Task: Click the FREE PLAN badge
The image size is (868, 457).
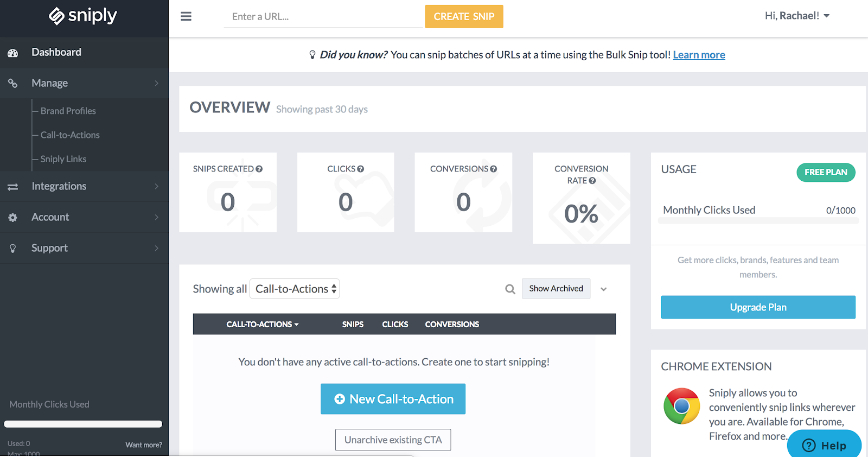Action: coord(826,172)
